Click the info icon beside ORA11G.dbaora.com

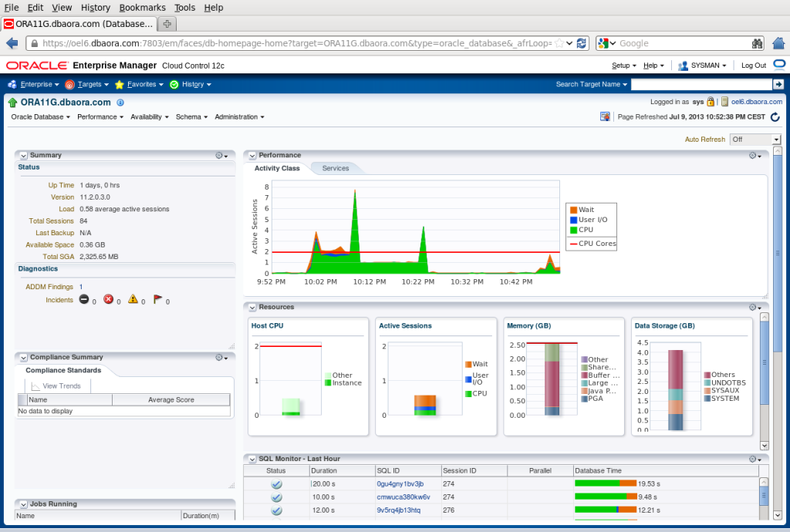coord(120,103)
